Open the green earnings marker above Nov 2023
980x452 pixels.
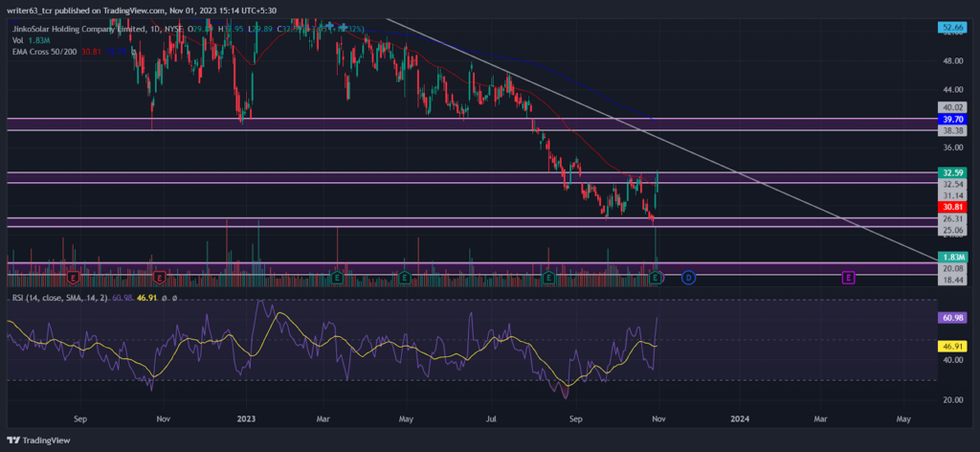(x=656, y=277)
